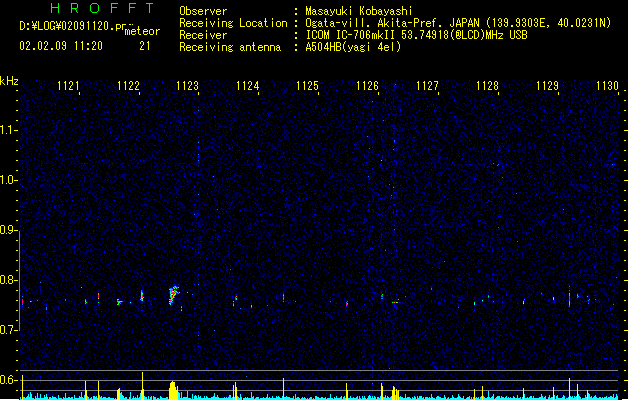Click the 1.1 frequency axis label
The width and height of the screenshot is (629, 400).
[8, 130]
